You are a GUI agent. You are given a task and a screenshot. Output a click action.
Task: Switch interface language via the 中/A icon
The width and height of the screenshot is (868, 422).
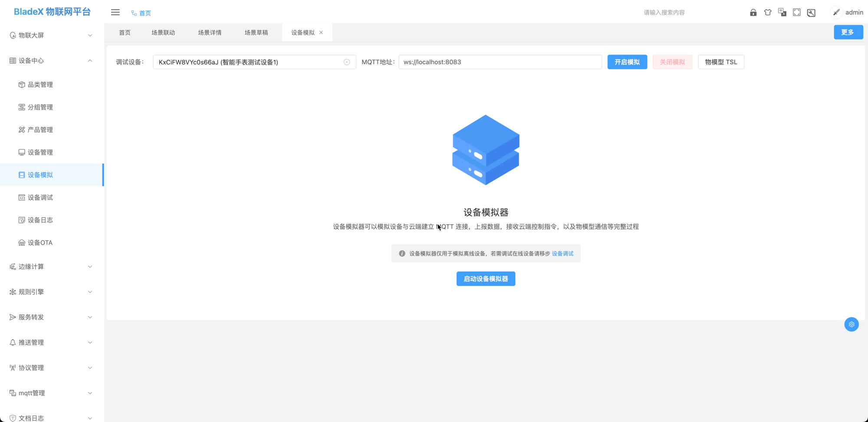(x=783, y=12)
